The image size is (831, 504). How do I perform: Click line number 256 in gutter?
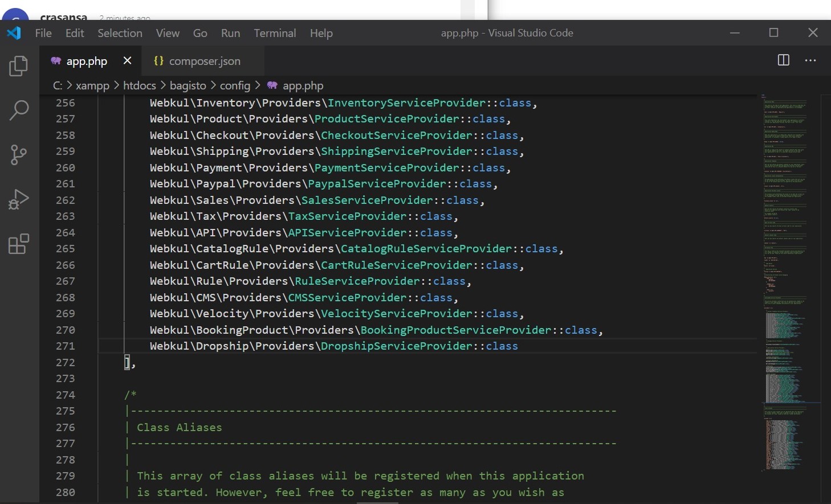coord(65,103)
